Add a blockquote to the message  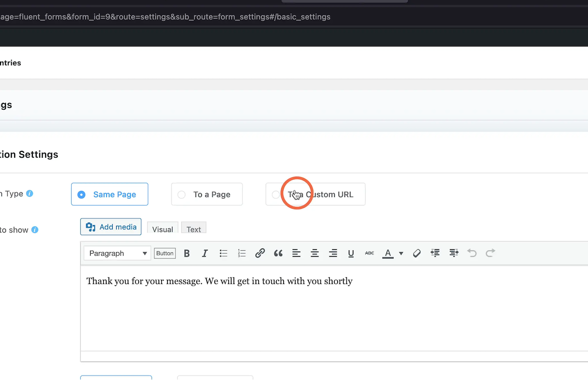[x=278, y=253]
